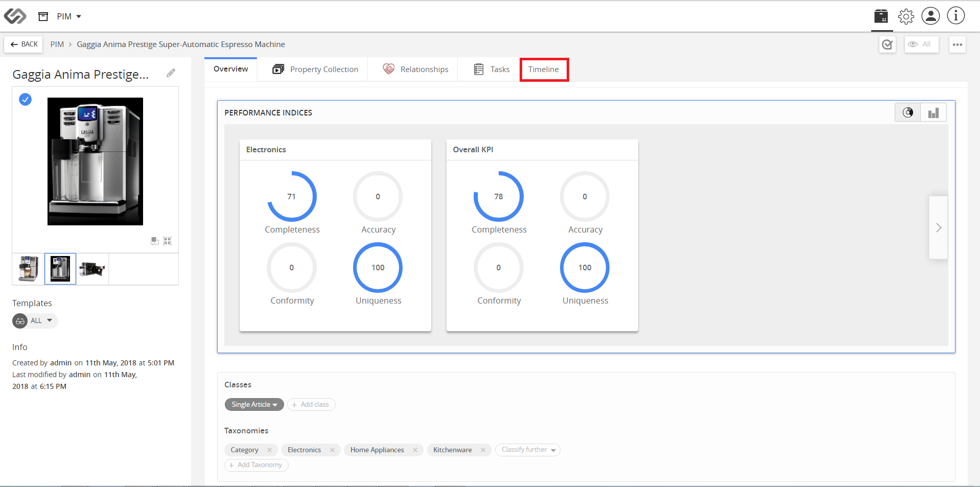Select the first espresso machine thumbnail

(x=29, y=269)
